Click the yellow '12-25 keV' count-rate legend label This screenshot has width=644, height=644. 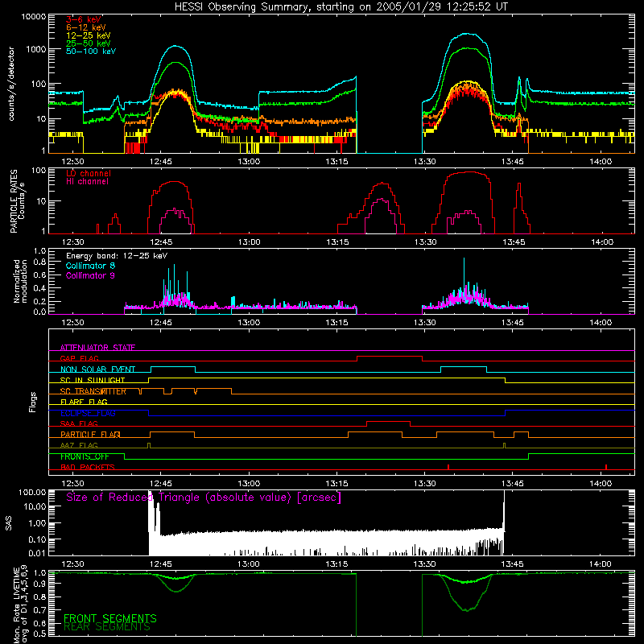(x=89, y=35)
